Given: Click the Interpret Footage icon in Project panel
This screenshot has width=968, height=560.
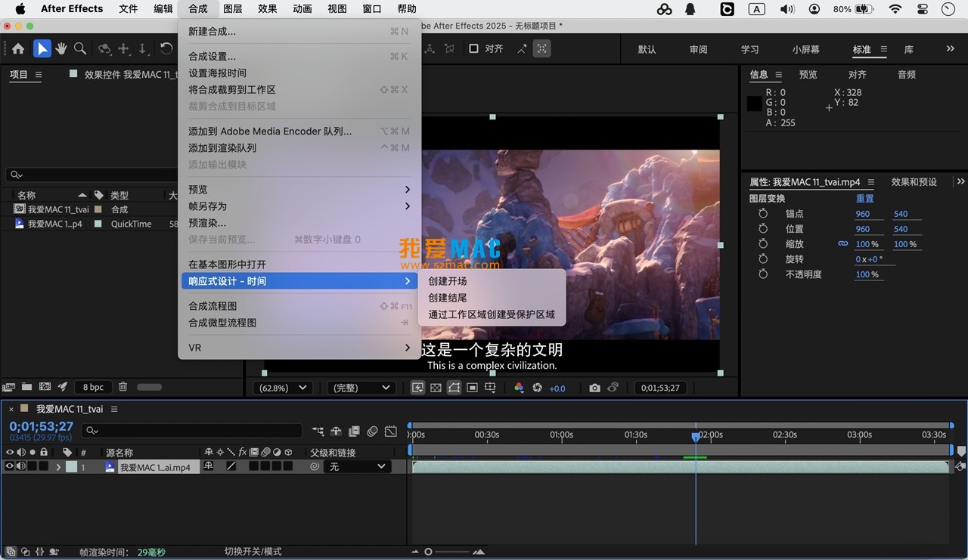Looking at the screenshot, I should pos(9,387).
